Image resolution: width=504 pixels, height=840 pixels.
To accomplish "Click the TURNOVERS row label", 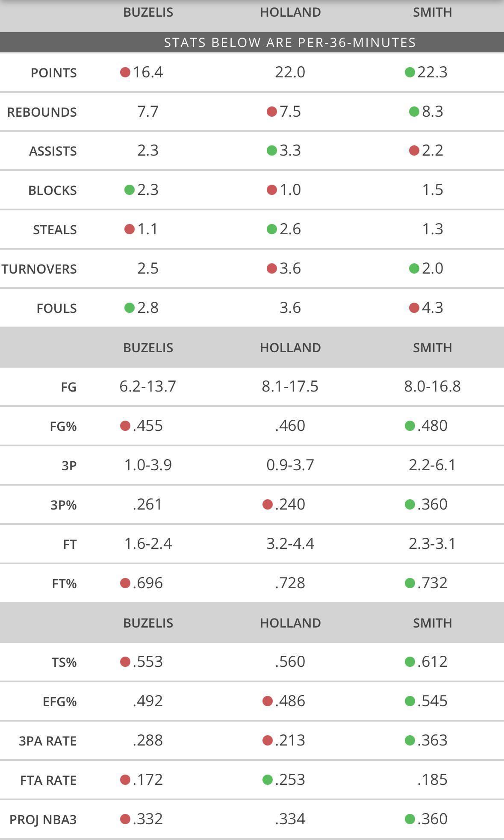I will pos(39,269).
